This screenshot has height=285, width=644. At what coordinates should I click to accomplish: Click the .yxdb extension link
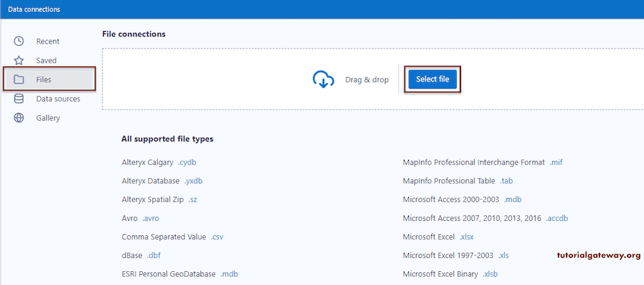[193, 181]
